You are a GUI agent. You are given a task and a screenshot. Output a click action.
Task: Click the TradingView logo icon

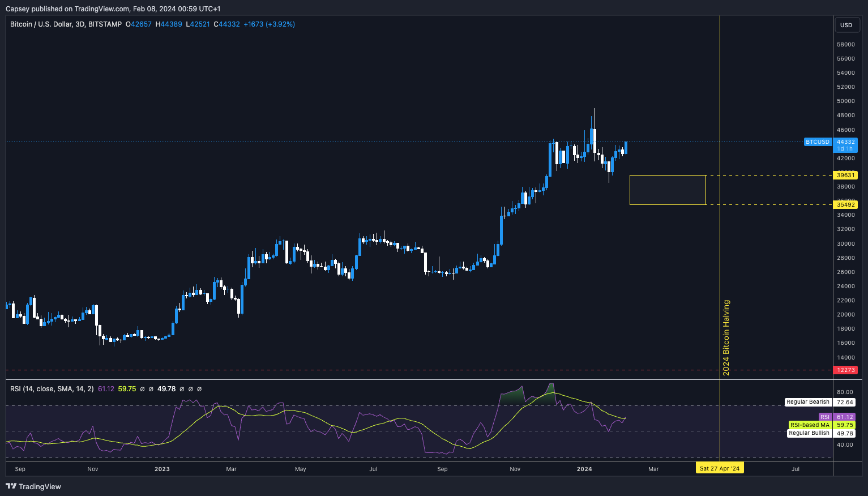[x=11, y=486]
